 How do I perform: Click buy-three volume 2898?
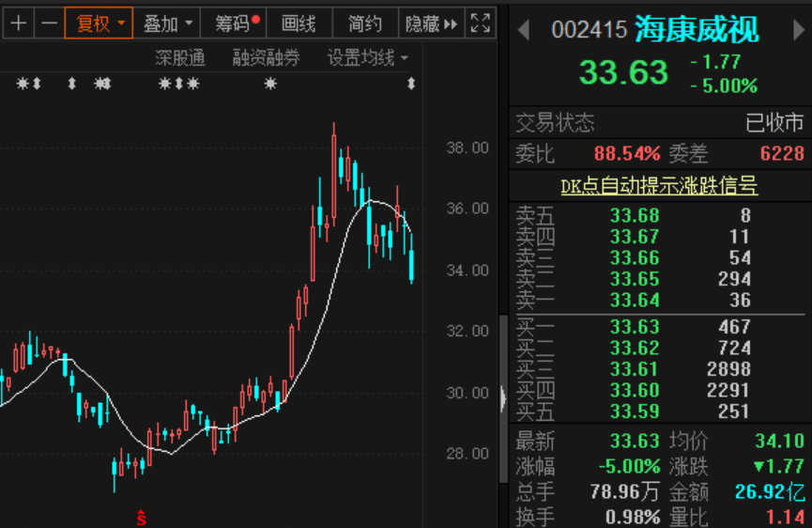click(x=728, y=369)
